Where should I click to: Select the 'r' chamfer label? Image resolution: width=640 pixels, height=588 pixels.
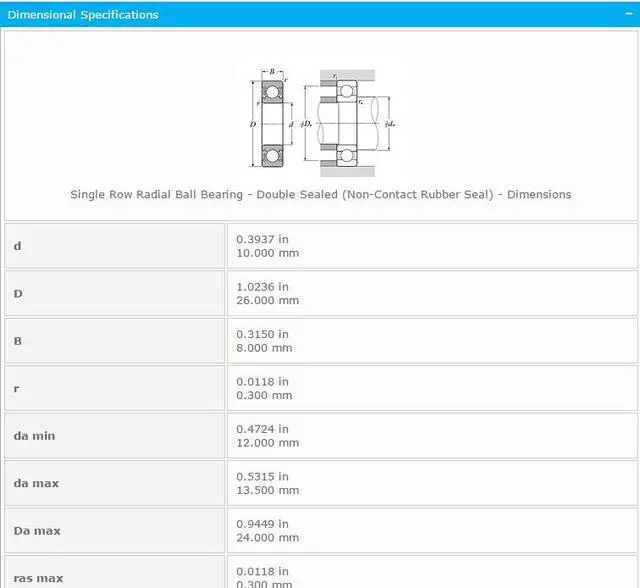17,388
